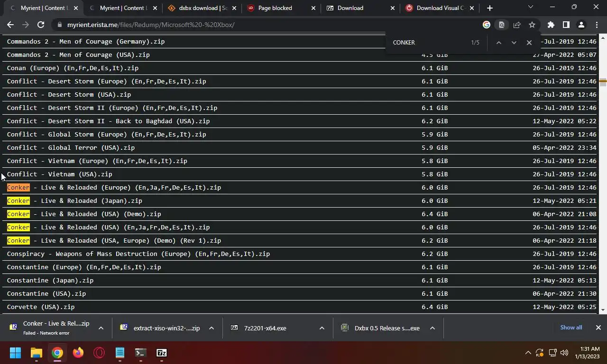Click the Google icon in address bar
This screenshot has width=607, height=364.
(487, 25)
